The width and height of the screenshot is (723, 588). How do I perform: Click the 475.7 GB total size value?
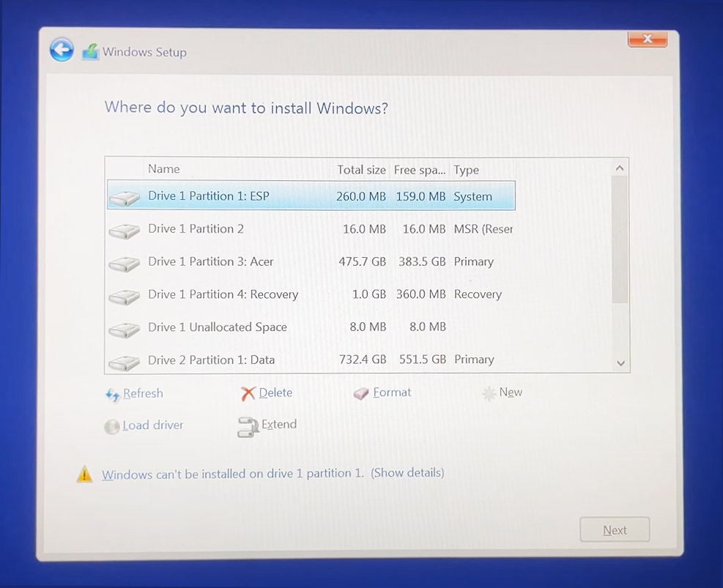tap(363, 261)
